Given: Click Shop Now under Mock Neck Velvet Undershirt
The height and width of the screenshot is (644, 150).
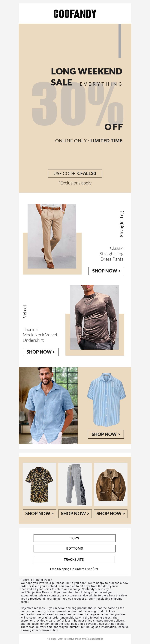Looking at the screenshot, I should (41, 352).
